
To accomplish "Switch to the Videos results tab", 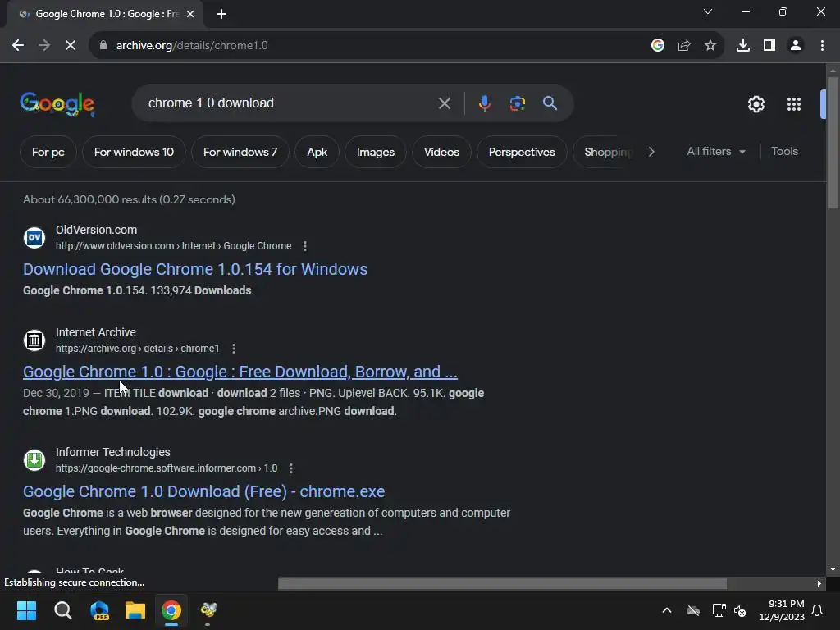I will coord(441,152).
